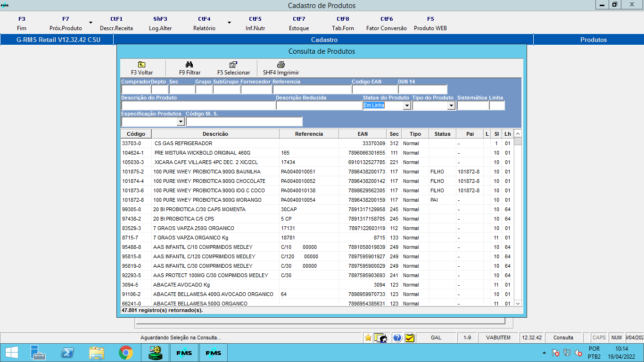Switch to the second RMS taskbar window
The width and height of the screenshot is (644, 362).
coord(214,353)
